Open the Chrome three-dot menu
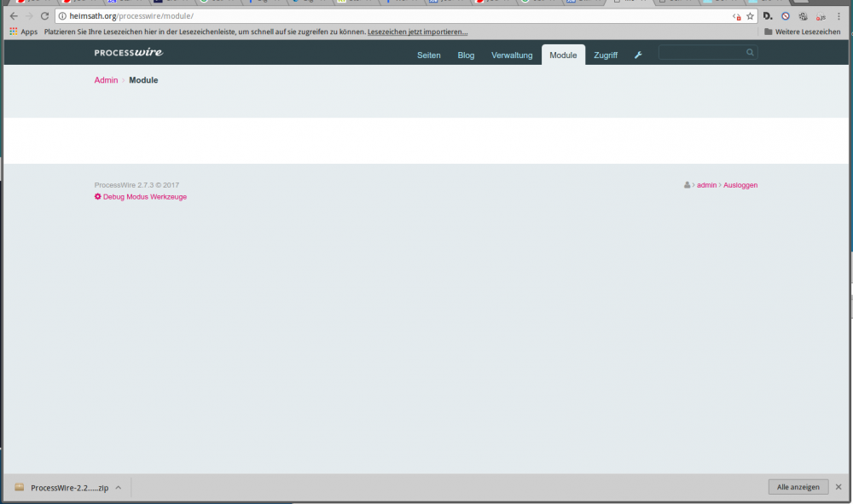The height and width of the screenshot is (504, 853). coord(839,16)
